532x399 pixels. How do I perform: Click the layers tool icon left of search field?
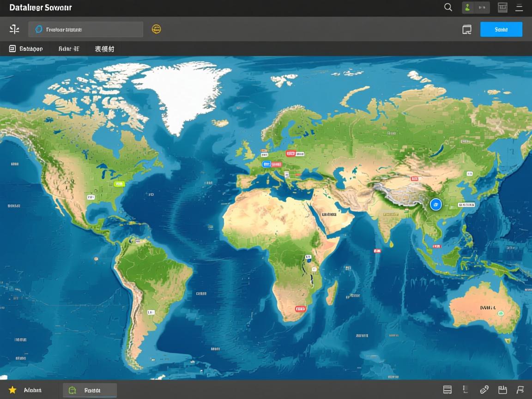(14, 30)
